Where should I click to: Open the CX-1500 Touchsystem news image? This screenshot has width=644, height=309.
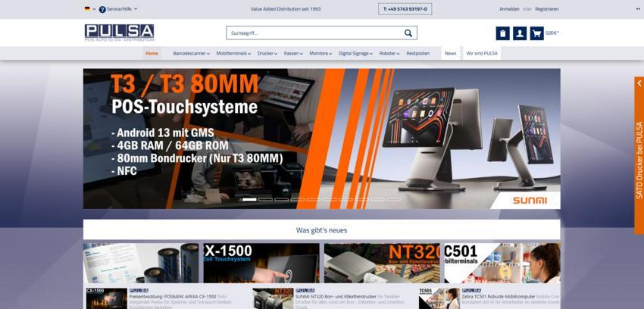point(261,263)
